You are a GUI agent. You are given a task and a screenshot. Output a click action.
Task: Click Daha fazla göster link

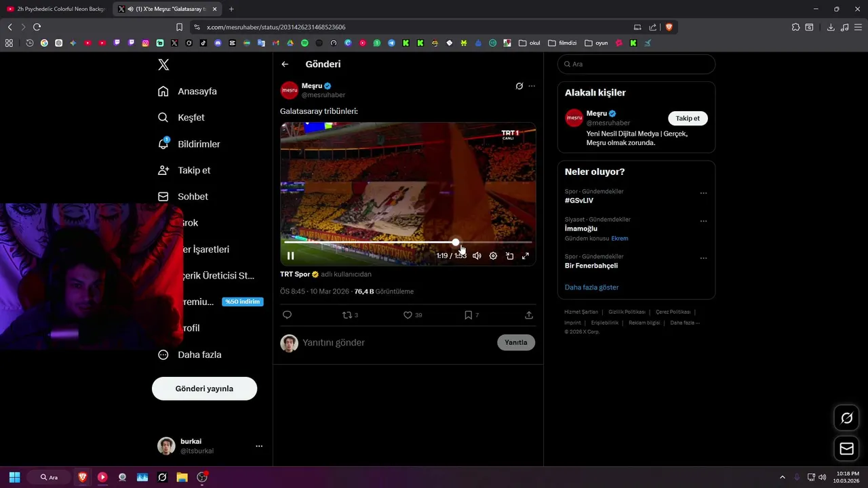pos(592,287)
